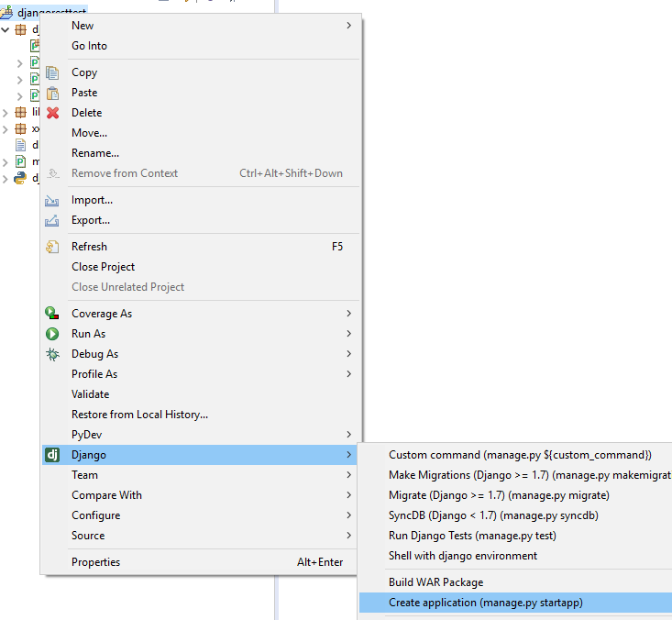Open the Debug As submenu

click(200, 354)
